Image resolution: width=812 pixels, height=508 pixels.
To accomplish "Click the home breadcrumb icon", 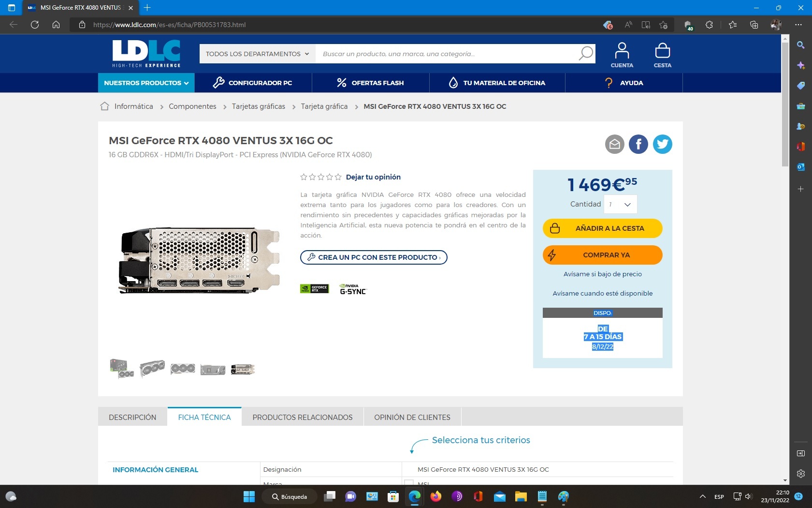I will 104,106.
